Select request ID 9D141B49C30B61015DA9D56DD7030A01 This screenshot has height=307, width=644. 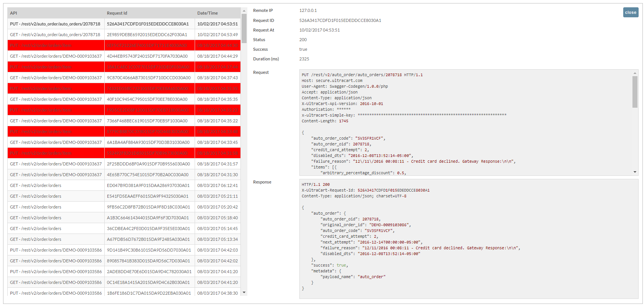(x=124, y=250)
